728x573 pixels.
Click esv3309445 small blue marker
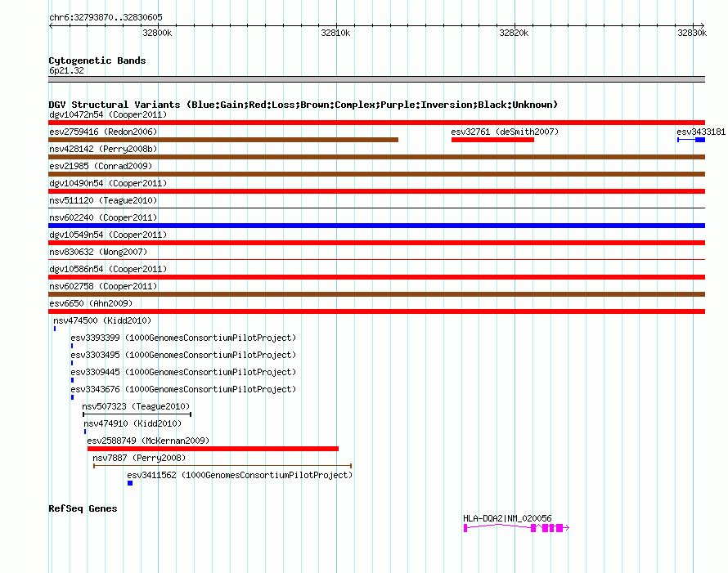[73, 380]
